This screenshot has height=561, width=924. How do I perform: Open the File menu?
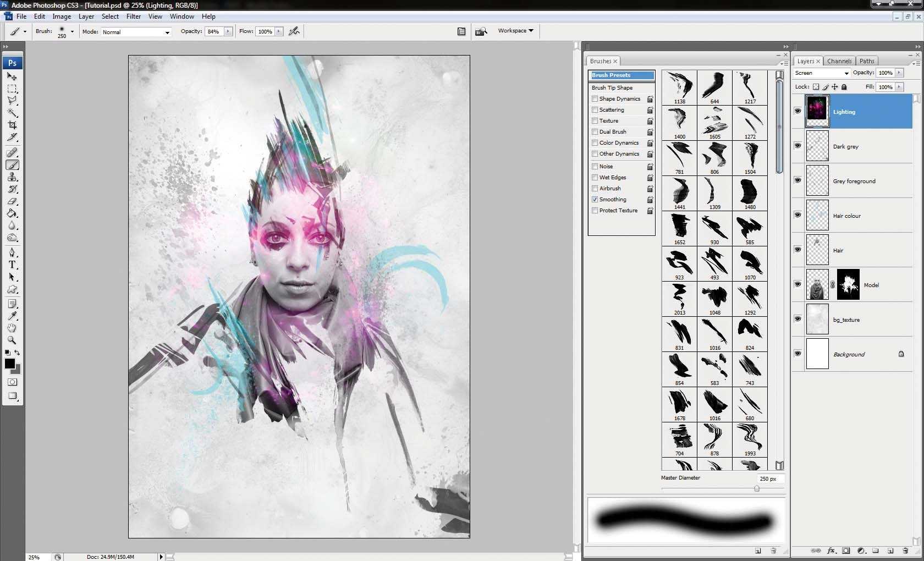[21, 16]
